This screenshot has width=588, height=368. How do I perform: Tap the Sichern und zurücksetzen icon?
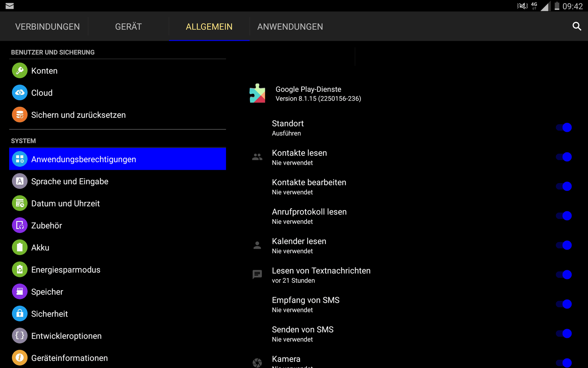[20, 115]
